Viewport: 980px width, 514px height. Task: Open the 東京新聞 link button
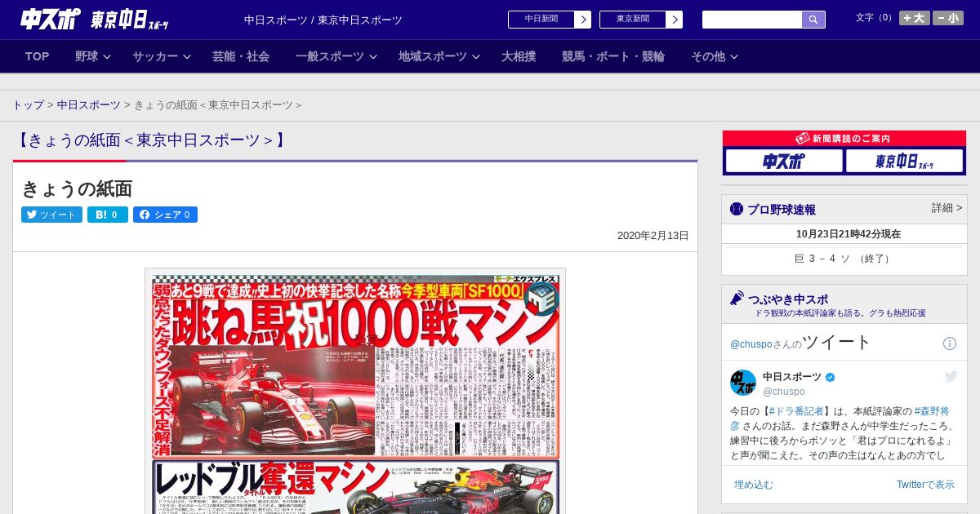click(633, 19)
